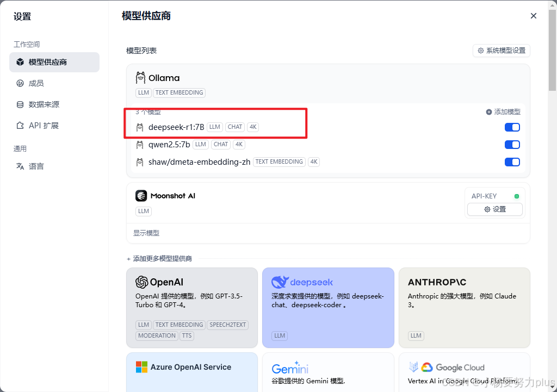Click the Azure Microsoft squares logo
Viewport: 557px width, 392px height.
[x=141, y=367]
